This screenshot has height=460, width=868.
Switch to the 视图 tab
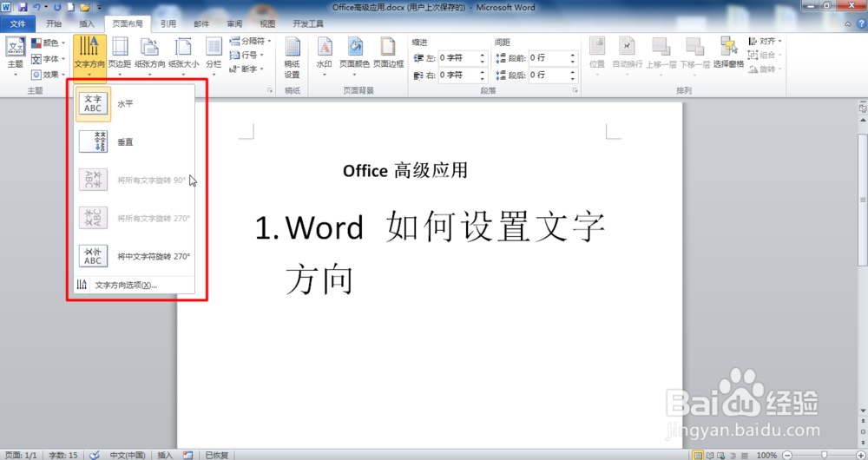(x=267, y=23)
